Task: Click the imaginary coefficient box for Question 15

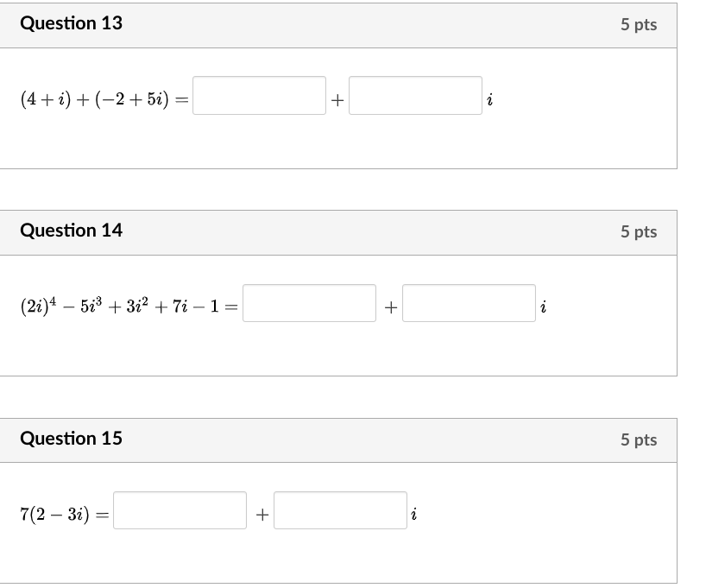Action: (339, 510)
